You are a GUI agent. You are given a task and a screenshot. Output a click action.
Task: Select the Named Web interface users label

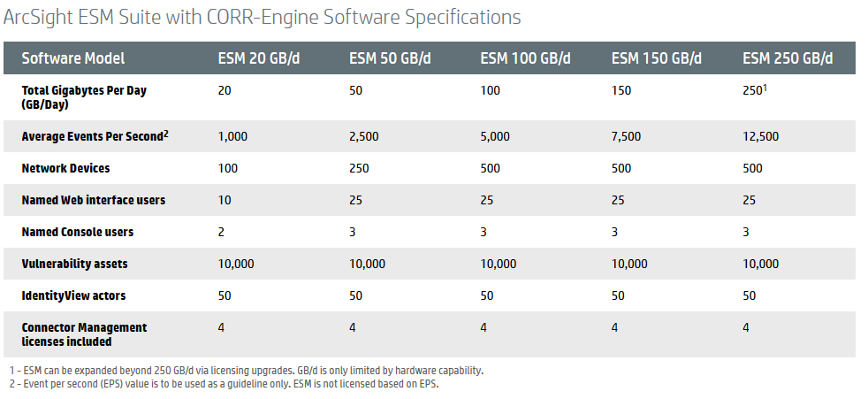click(94, 200)
